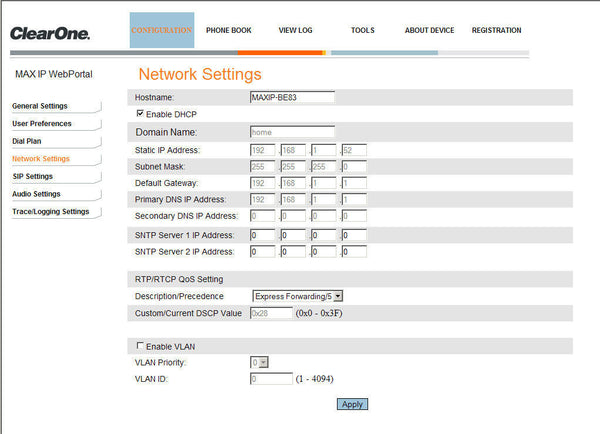The height and width of the screenshot is (434, 600).
Task: Toggle the Enable VLAN checkbox
Action: (x=140, y=346)
